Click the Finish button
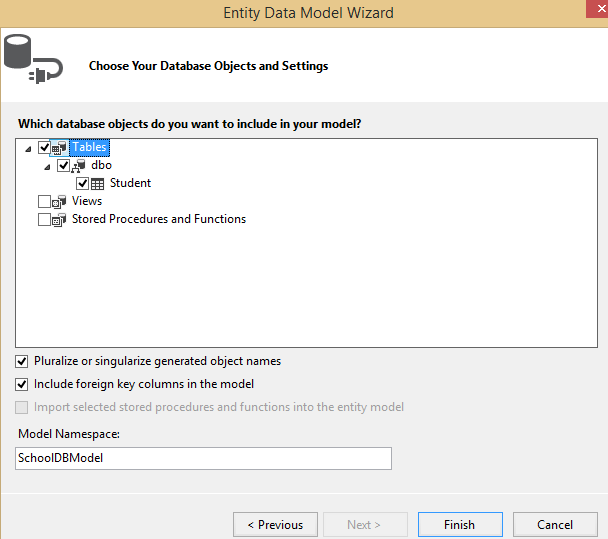Image resolution: width=608 pixels, height=539 pixels. (460, 525)
